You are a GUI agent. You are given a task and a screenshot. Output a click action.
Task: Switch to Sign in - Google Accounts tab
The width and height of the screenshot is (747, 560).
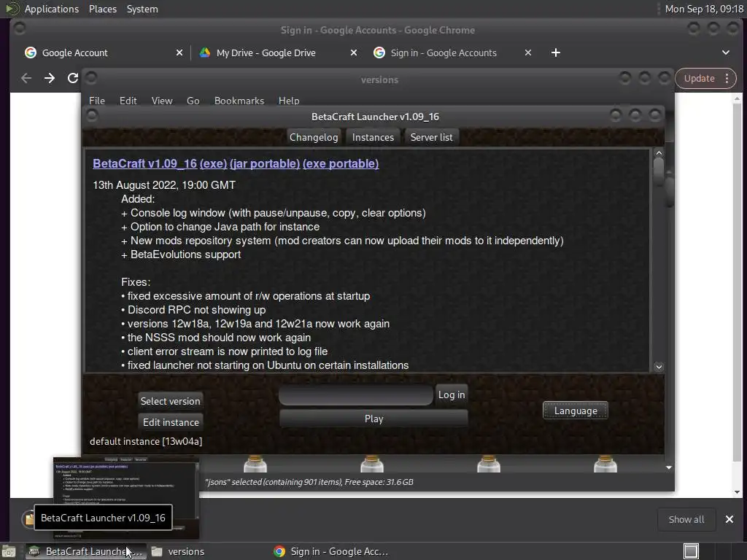(452, 52)
